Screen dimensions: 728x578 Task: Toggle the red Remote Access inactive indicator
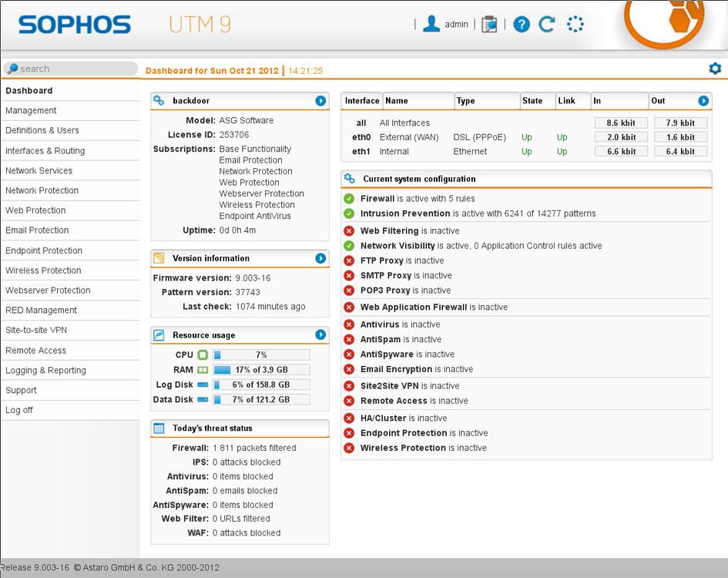coord(349,401)
